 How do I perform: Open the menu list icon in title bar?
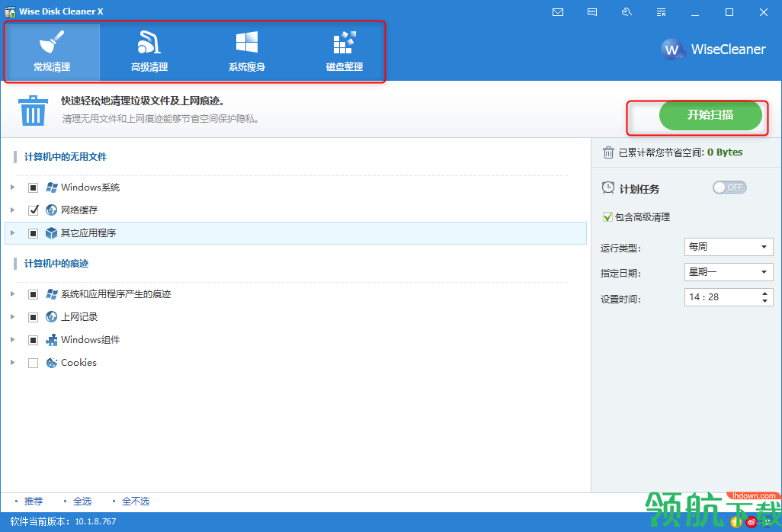pos(662,12)
